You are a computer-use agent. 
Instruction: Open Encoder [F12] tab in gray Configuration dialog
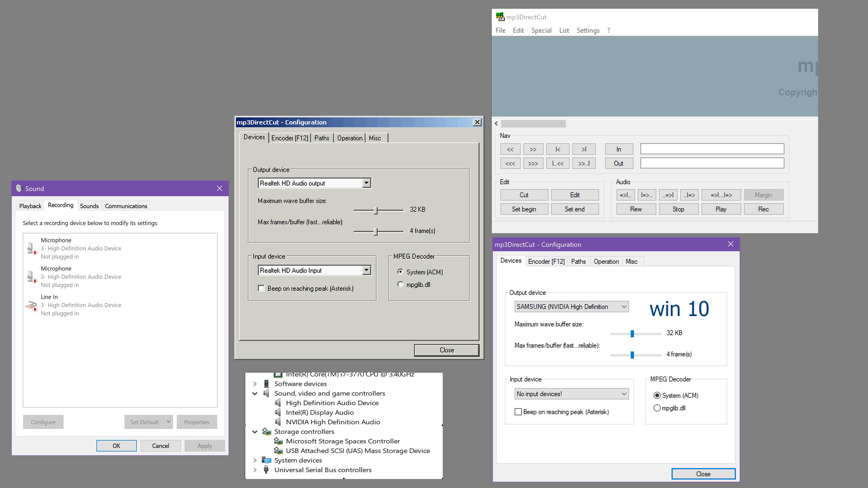point(289,138)
